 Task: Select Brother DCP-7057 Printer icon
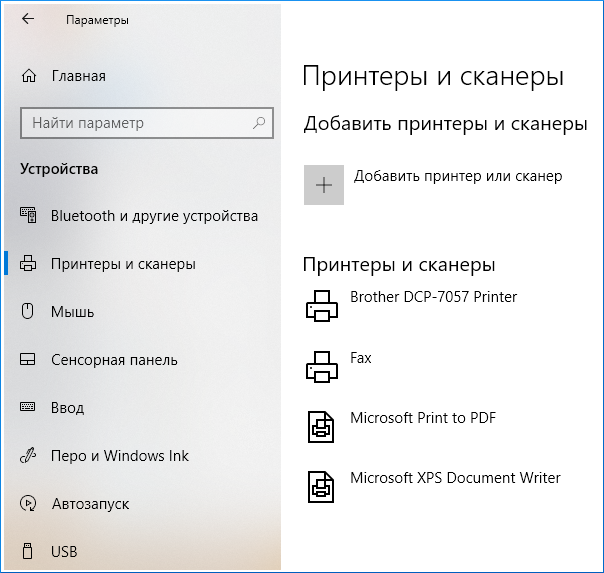coord(322,305)
